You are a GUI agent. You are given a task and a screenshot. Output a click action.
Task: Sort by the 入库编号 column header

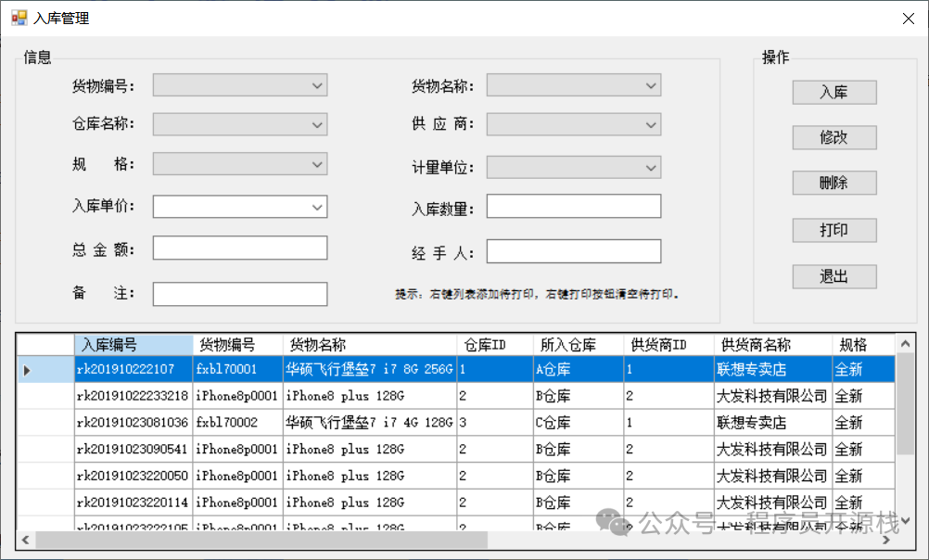click(x=134, y=345)
